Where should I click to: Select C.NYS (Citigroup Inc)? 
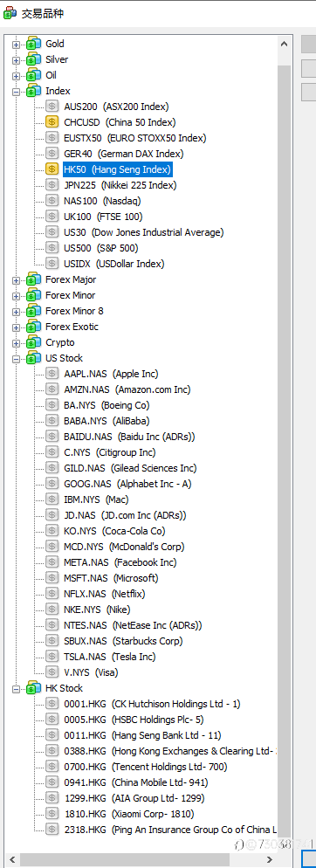(x=110, y=452)
